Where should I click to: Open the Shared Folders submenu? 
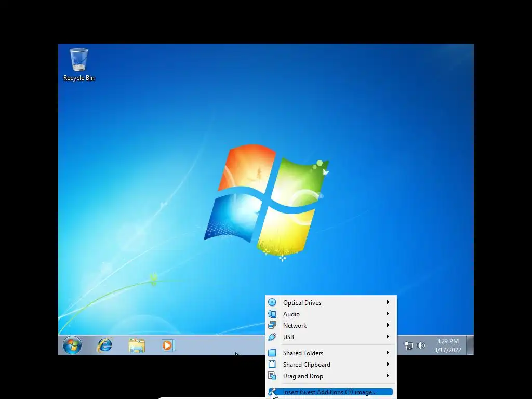pyautogui.click(x=330, y=353)
